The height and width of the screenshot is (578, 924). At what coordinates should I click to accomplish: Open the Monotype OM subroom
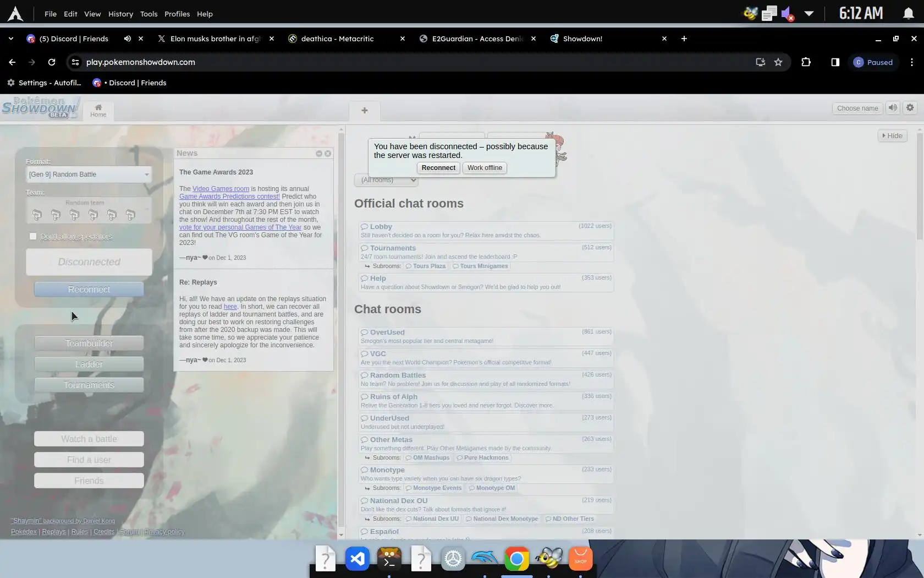(x=492, y=488)
